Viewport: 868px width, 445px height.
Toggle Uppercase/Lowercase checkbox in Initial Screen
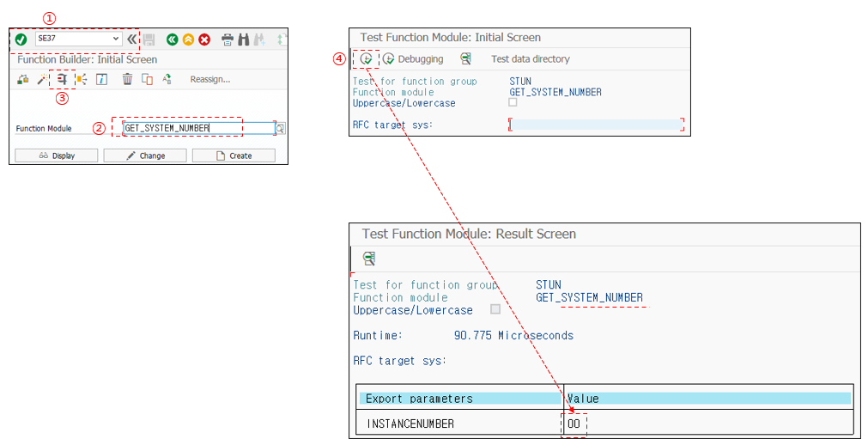pyautogui.click(x=513, y=102)
